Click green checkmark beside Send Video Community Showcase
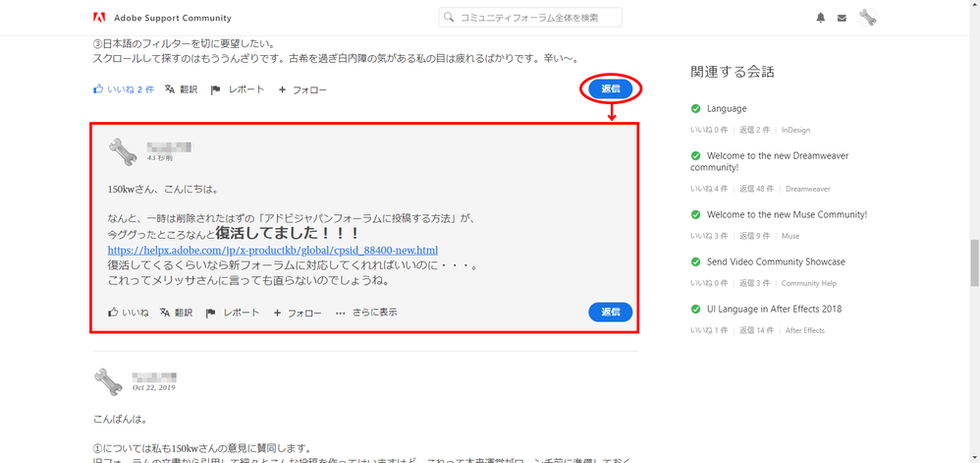Viewport: 980px width, 463px height. pyautogui.click(x=695, y=262)
